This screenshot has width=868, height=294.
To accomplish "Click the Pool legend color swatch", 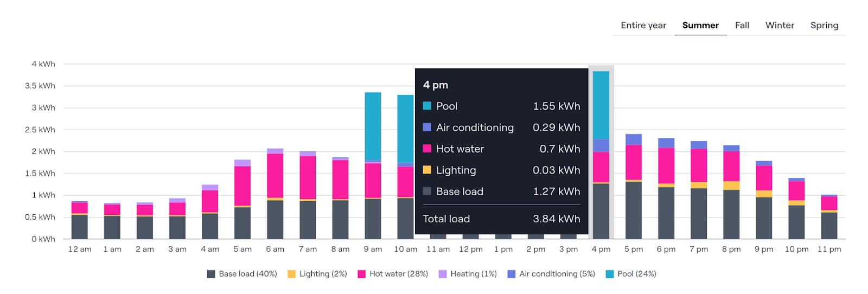I will 609,274.
